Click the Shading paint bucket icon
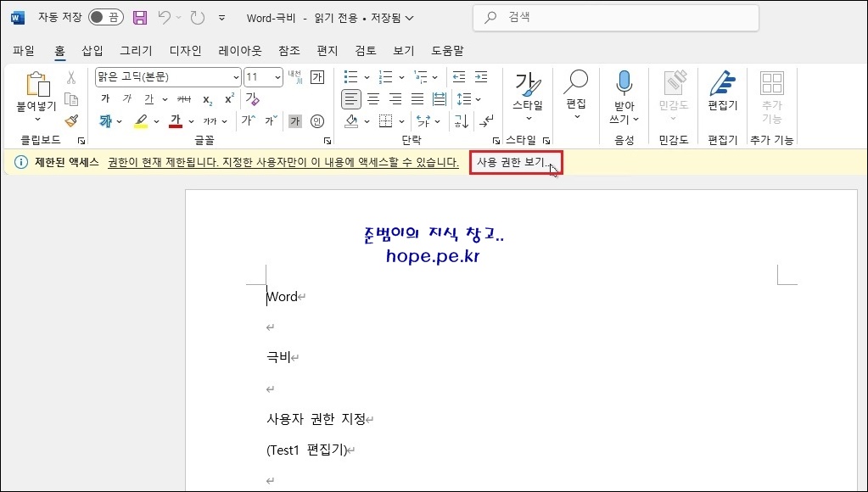Image resolution: width=868 pixels, height=492 pixels. point(351,120)
